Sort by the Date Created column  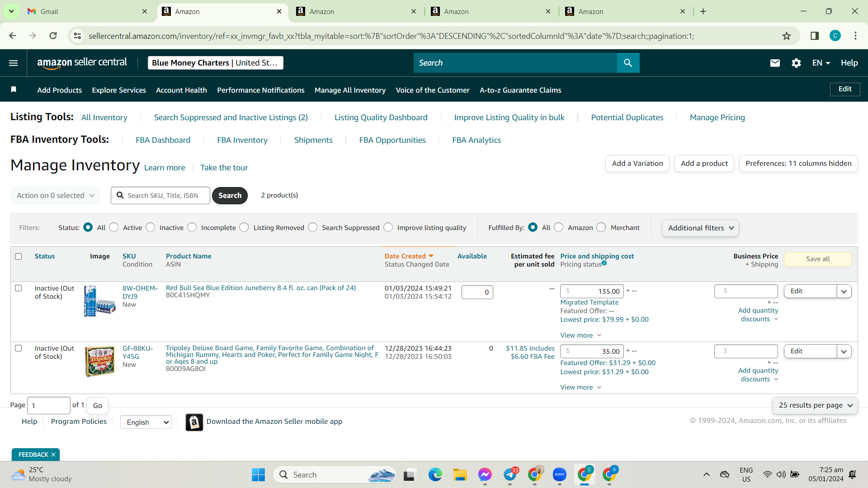[409, 256]
